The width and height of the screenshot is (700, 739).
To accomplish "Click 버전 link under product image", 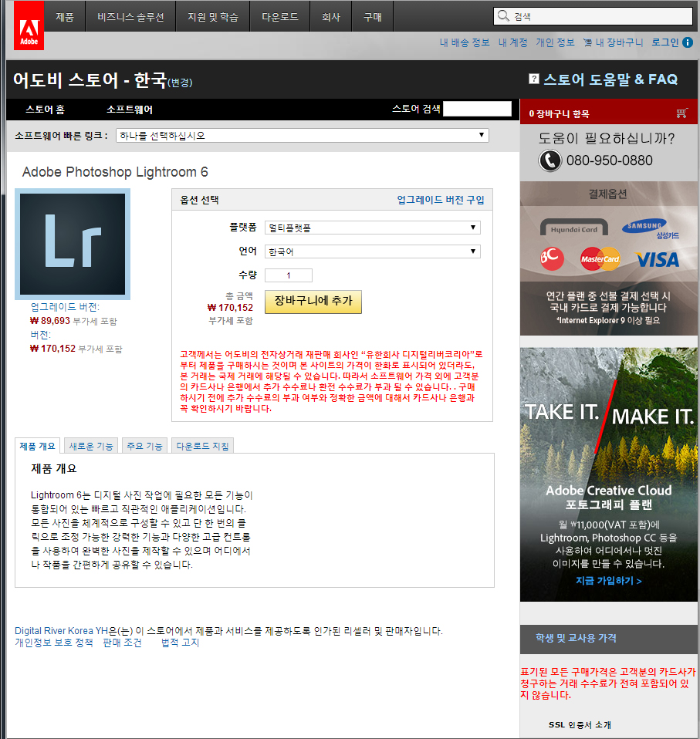I will click(x=41, y=335).
